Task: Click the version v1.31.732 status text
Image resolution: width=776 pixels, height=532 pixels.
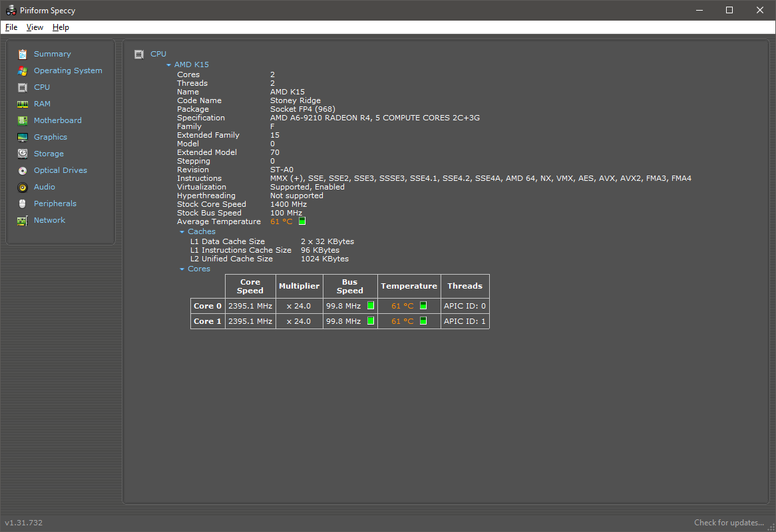Action: point(24,523)
